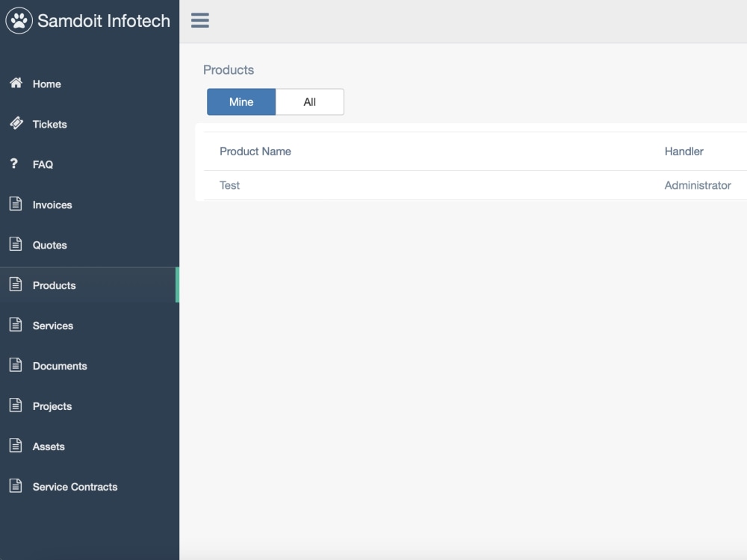Click the Assets icon in the sidebar
The image size is (747, 560).
pyautogui.click(x=16, y=447)
